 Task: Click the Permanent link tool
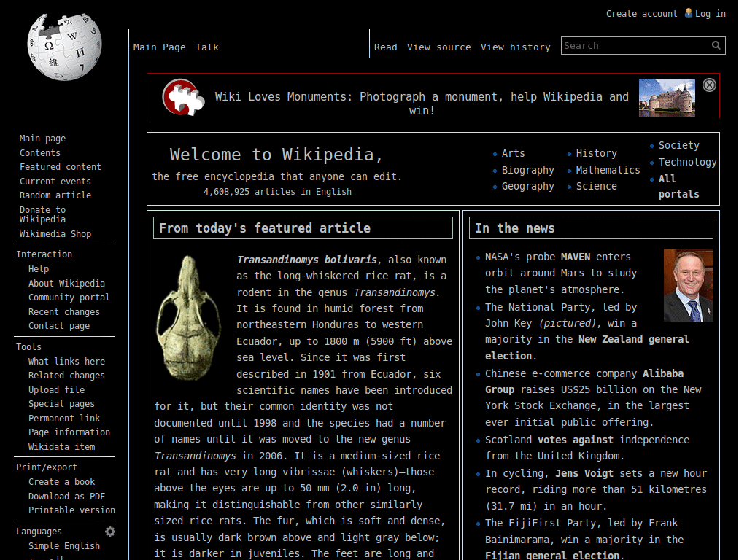point(64,418)
